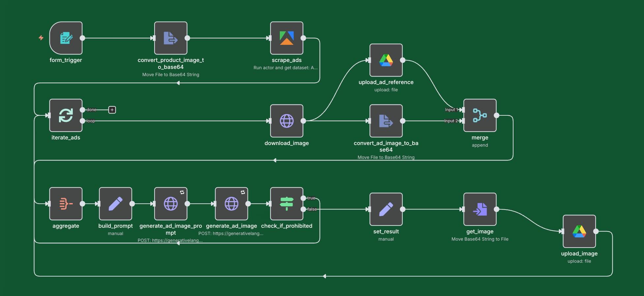Select the aggregate node

(x=66, y=204)
